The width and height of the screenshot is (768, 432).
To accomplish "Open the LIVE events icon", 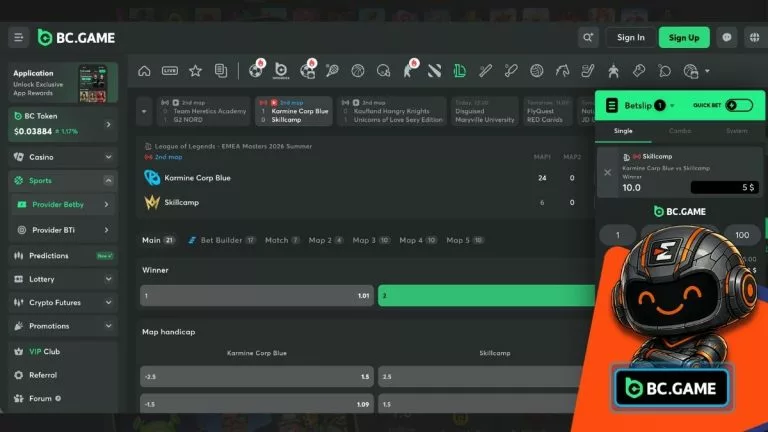I will 169,71.
